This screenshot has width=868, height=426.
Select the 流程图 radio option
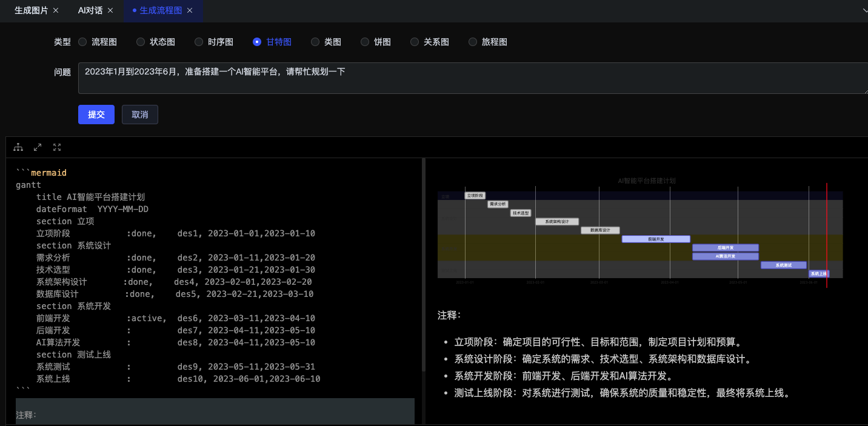point(82,42)
